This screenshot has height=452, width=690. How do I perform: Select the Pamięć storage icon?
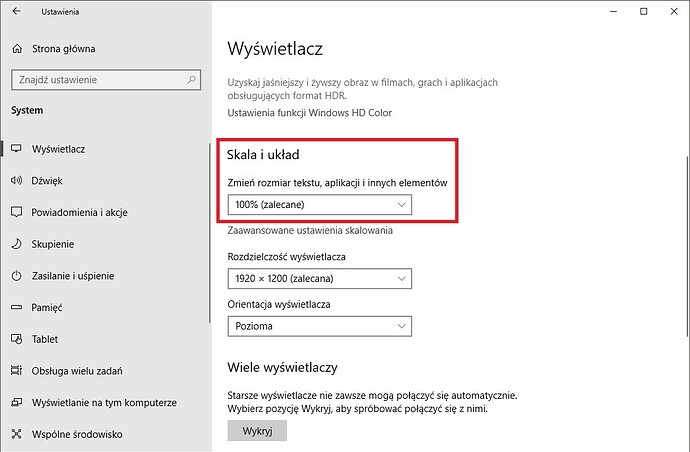(16, 307)
